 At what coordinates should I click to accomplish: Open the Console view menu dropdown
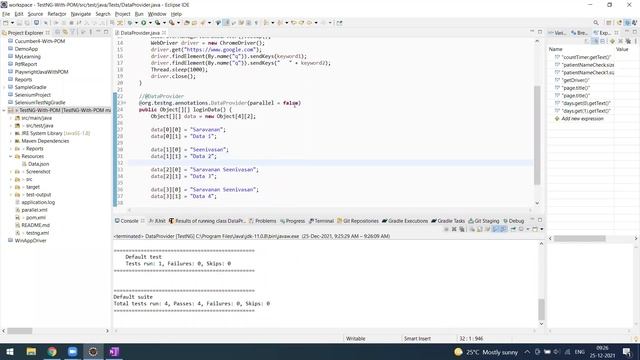(542, 229)
